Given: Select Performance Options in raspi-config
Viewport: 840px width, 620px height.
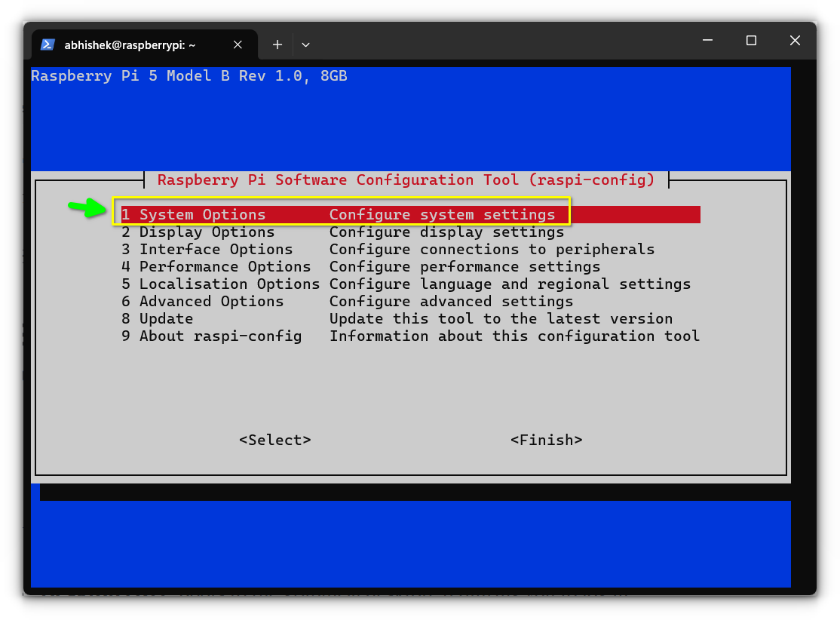Looking at the screenshot, I should [x=225, y=266].
